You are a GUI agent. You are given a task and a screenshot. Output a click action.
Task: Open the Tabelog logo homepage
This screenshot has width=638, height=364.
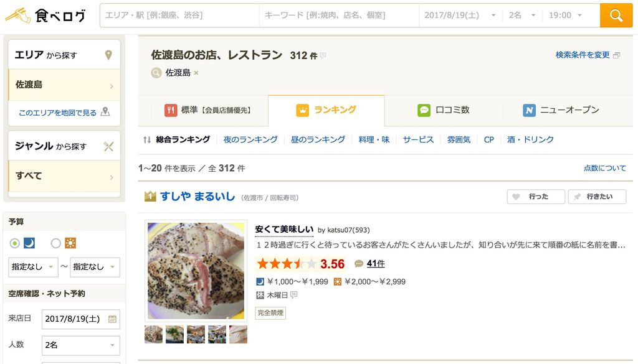pos(45,16)
